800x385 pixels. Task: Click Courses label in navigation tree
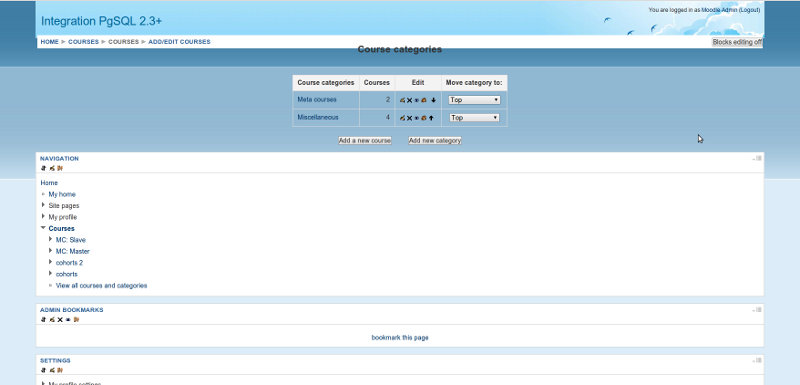(x=61, y=228)
